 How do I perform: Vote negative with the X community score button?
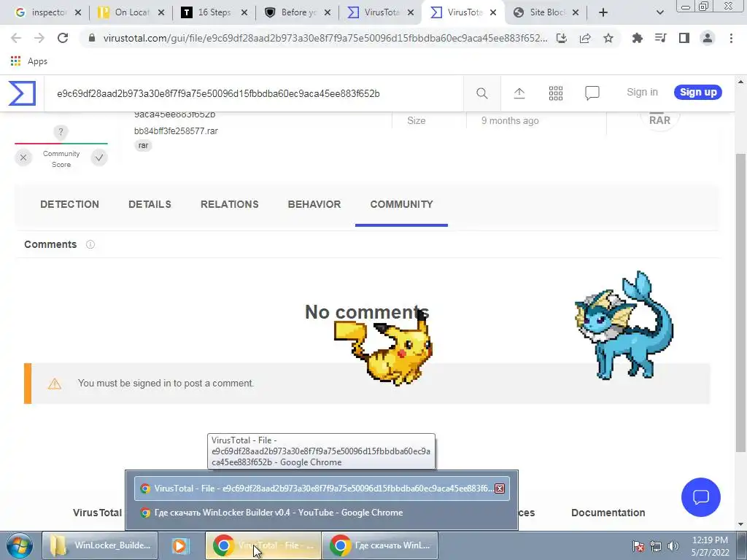tap(23, 157)
